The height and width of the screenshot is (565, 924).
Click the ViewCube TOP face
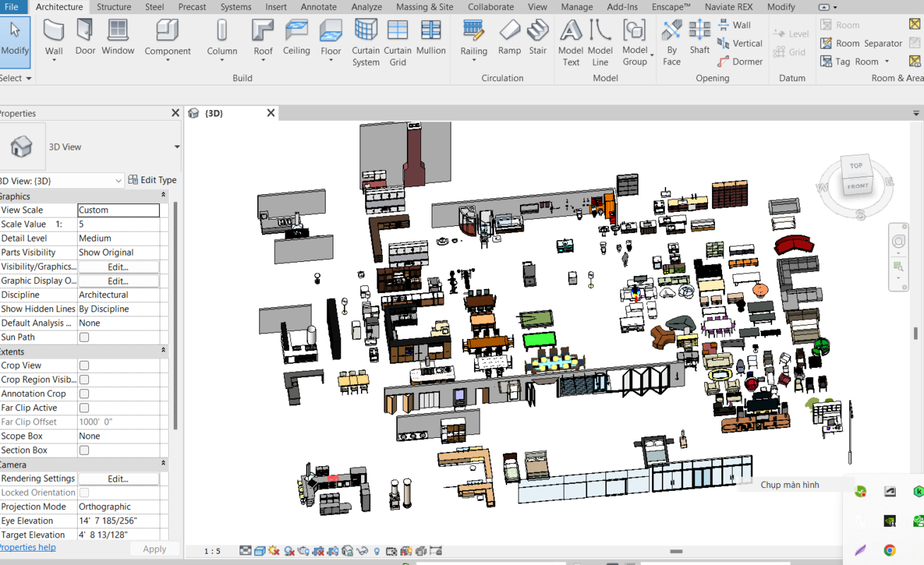[856, 166]
